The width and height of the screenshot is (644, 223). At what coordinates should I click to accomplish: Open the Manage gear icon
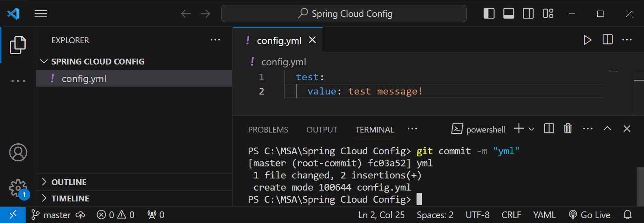(x=18, y=188)
